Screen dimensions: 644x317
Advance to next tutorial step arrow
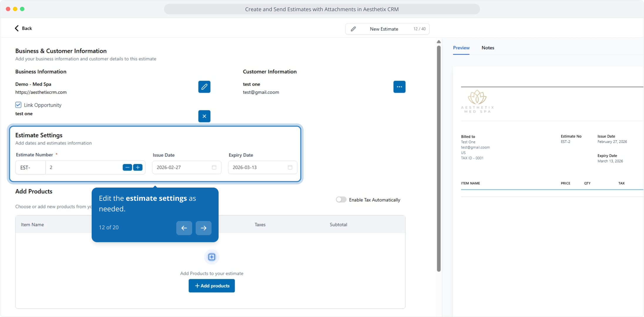204,228
